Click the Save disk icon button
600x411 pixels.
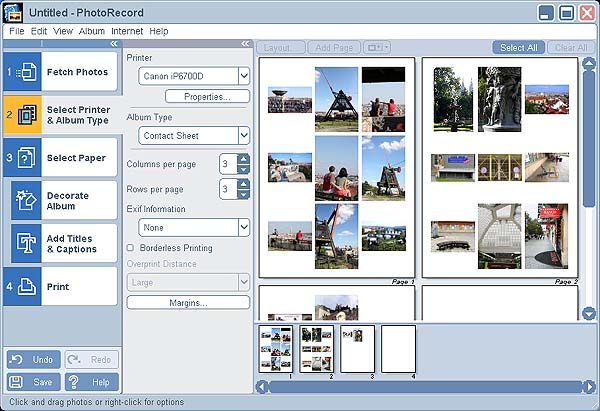pos(17,382)
